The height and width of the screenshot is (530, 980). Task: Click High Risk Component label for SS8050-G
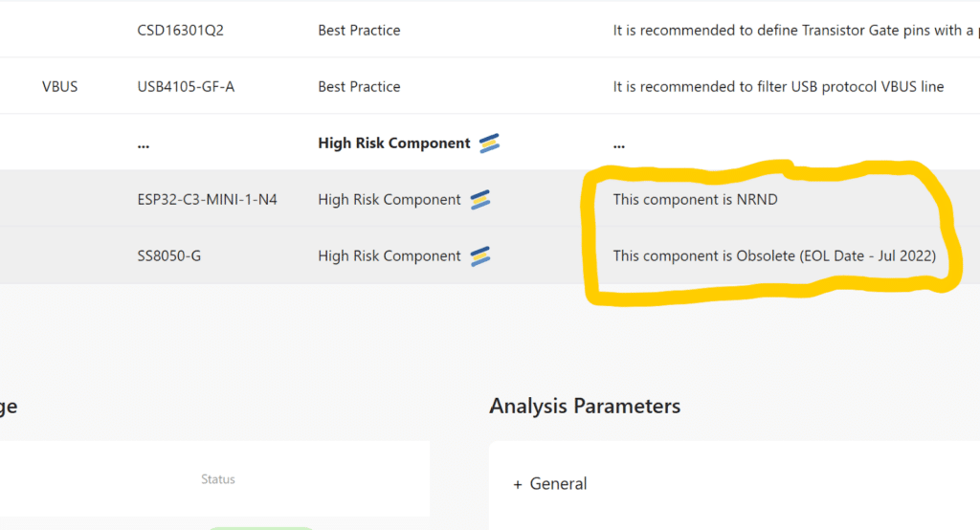(x=389, y=256)
